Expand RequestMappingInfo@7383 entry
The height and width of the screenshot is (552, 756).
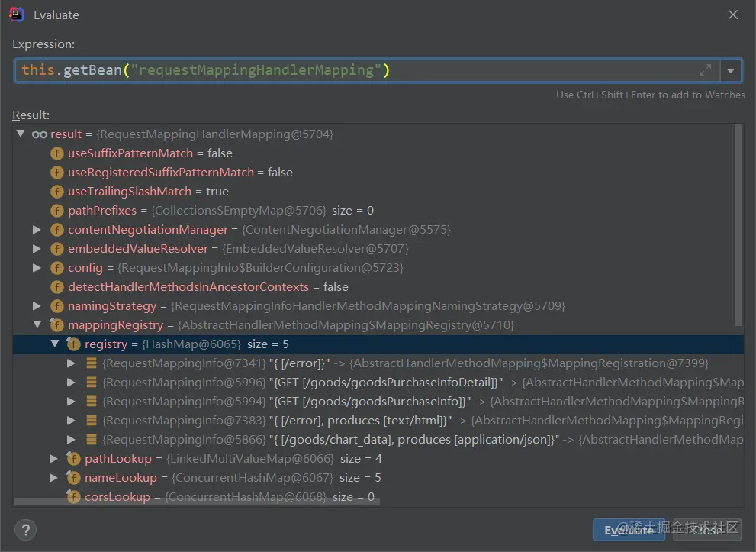[71, 420]
